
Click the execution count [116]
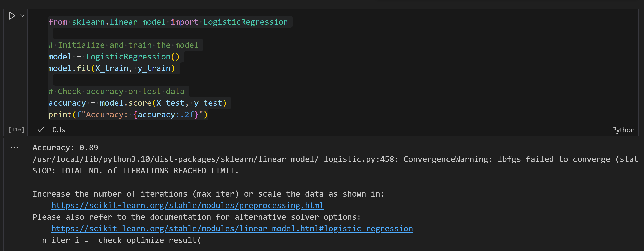click(x=16, y=129)
